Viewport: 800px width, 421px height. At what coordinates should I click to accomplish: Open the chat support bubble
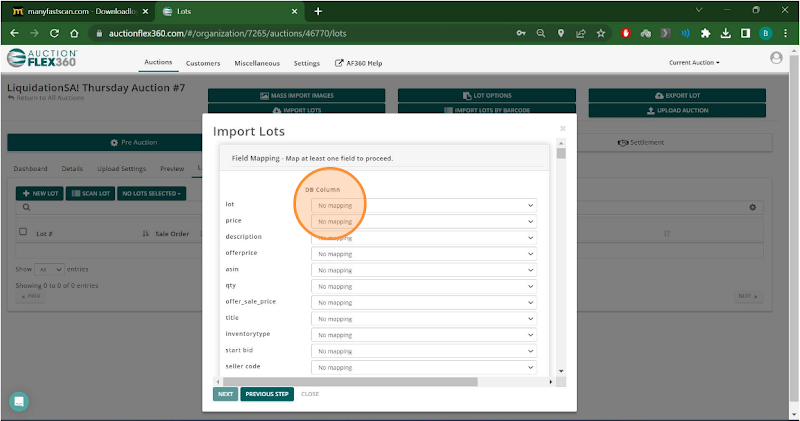(19, 401)
